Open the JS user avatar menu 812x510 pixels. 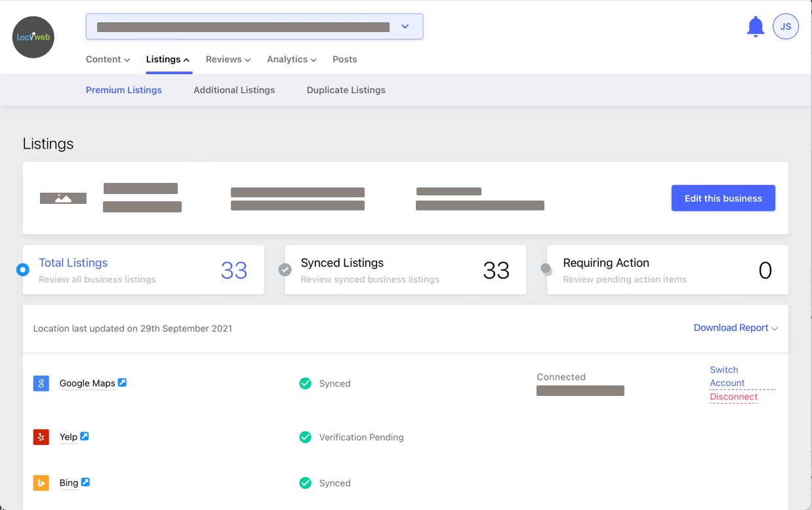[x=786, y=27]
